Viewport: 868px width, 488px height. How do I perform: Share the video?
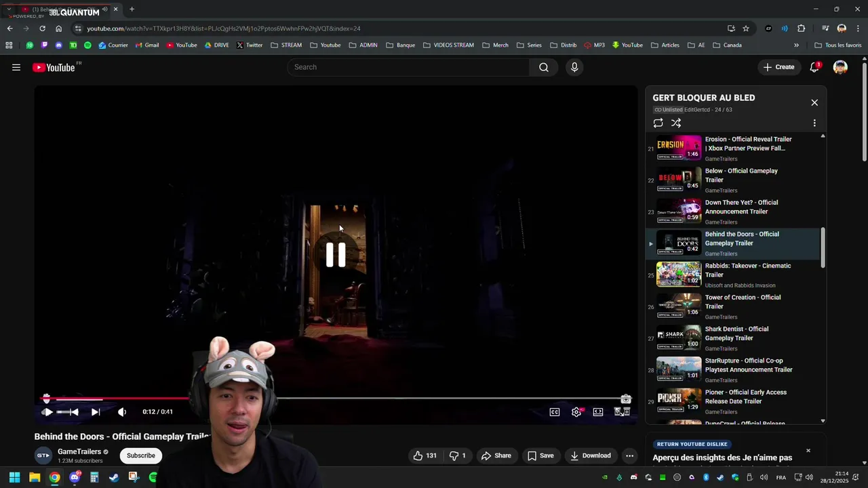[x=496, y=455]
